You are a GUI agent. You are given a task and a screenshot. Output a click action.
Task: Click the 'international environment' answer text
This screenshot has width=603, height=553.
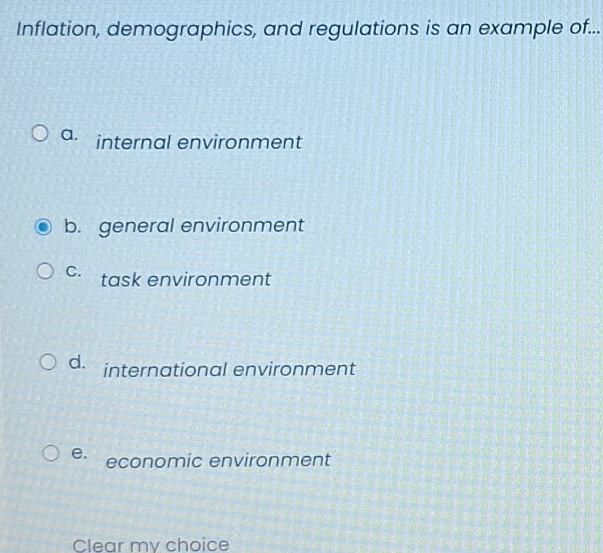[x=229, y=369]
